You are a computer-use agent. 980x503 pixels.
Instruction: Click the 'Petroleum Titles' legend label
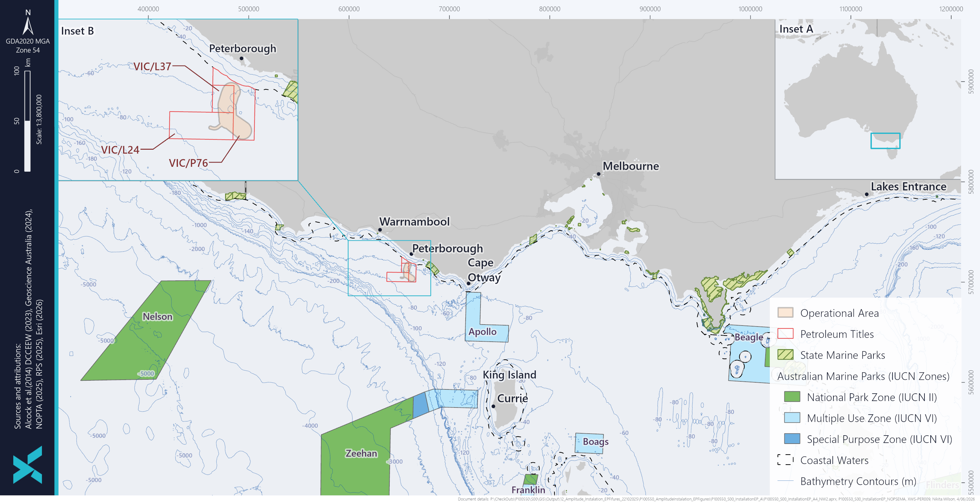point(837,334)
